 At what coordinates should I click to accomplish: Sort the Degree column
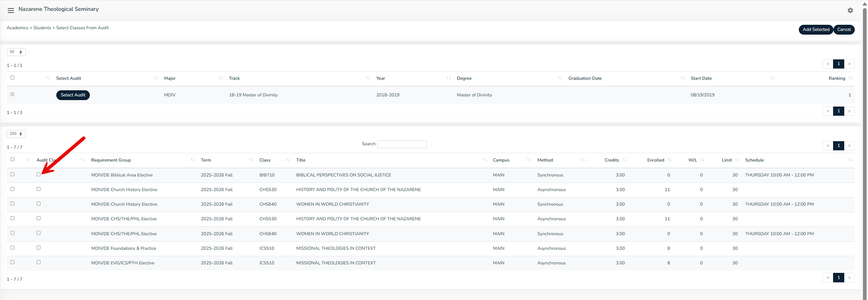point(560,78)
